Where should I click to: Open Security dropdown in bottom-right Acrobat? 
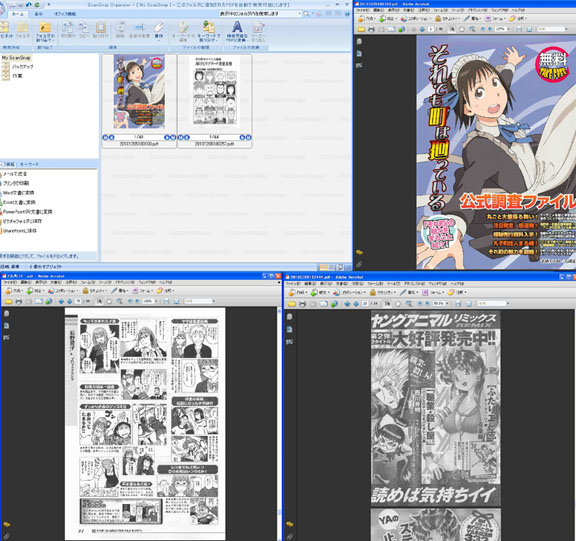(382, 293)
